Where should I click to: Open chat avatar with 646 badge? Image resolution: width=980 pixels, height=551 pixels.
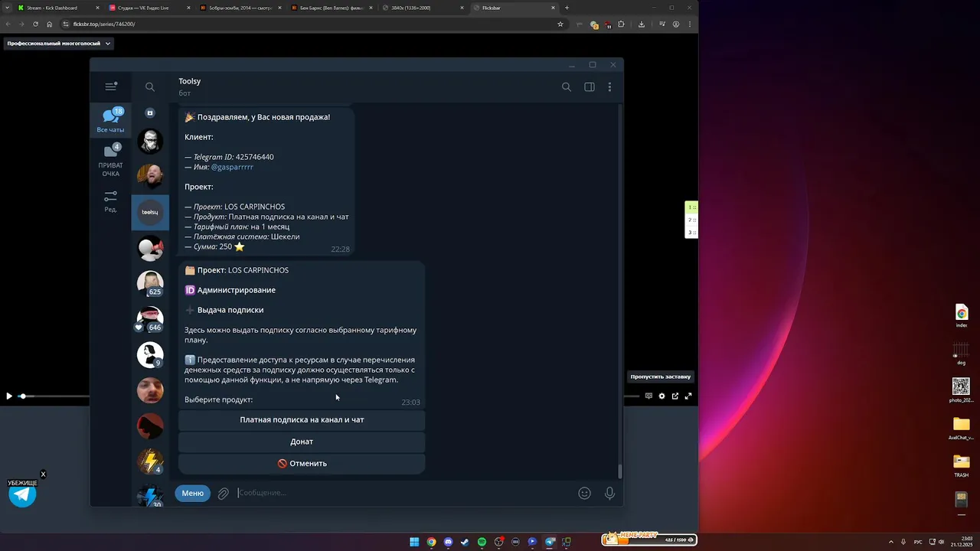coord(150,319)
